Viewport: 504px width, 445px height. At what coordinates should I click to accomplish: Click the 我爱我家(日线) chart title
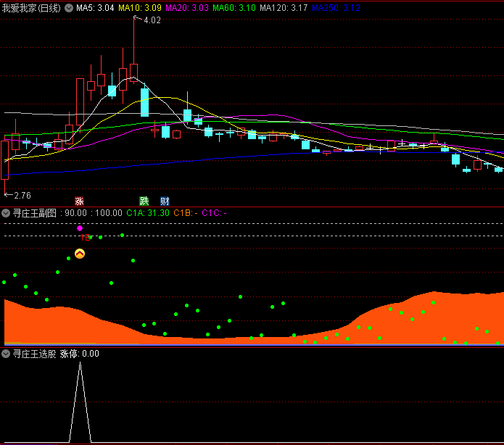click(x=31, y=8)
